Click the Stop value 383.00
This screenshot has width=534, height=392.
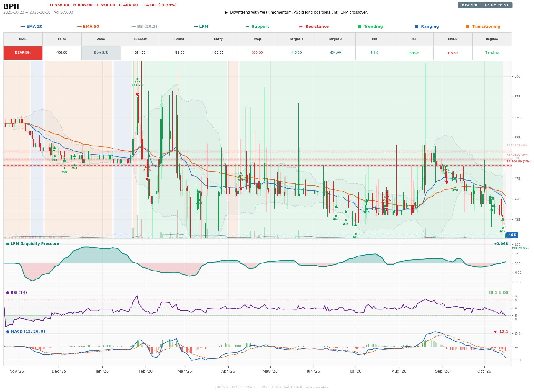tap(257, 53)
